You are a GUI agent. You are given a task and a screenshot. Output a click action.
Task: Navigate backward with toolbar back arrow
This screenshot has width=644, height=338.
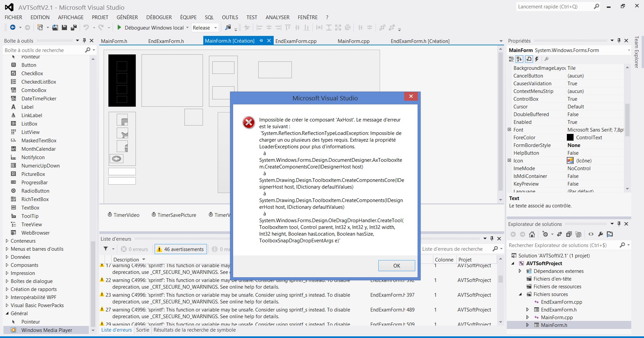[x=13, y=28]
